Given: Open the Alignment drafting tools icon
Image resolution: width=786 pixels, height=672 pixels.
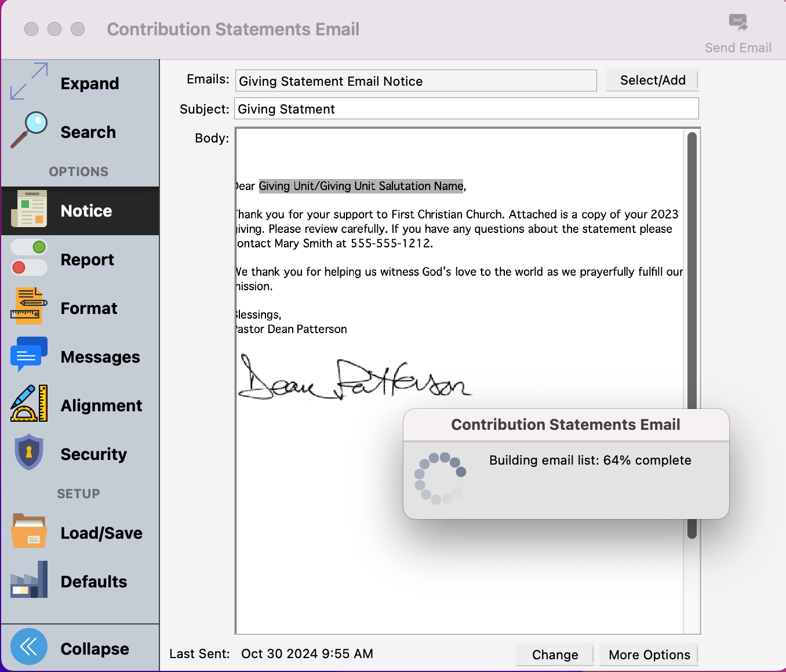Looking at the screenshot, I should coord(29,404).
